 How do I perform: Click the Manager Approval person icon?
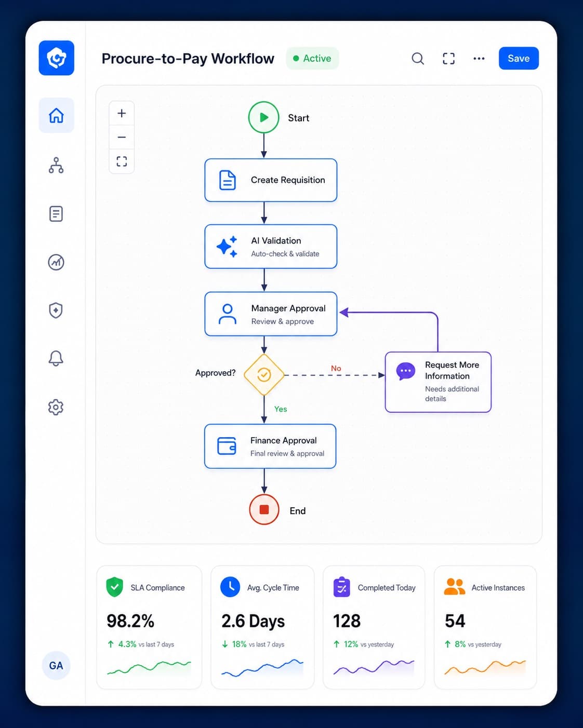pyautogui.click(x=227, y=314)
